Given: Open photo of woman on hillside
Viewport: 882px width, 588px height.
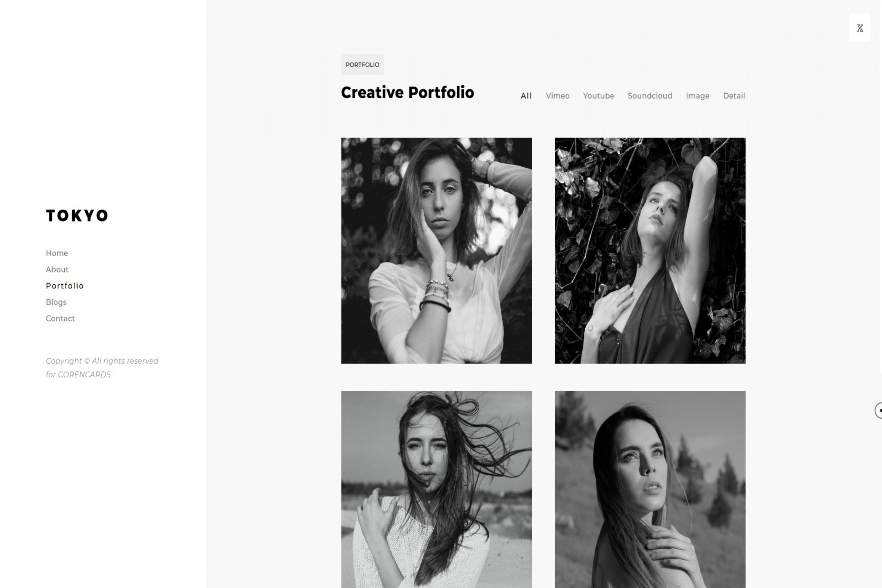Looking at the screenshot, I should (x=650, y=489).
